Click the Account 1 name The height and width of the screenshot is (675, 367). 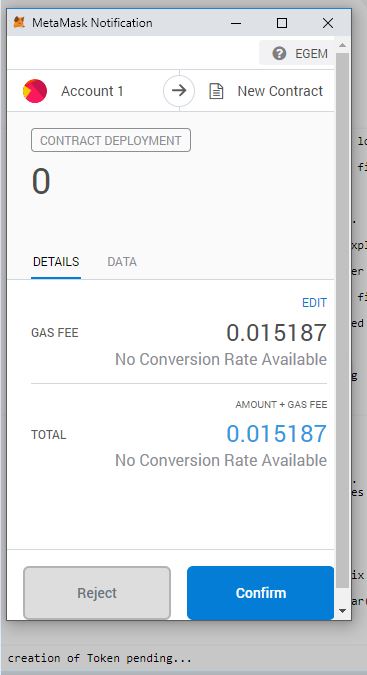click(92, 91)
